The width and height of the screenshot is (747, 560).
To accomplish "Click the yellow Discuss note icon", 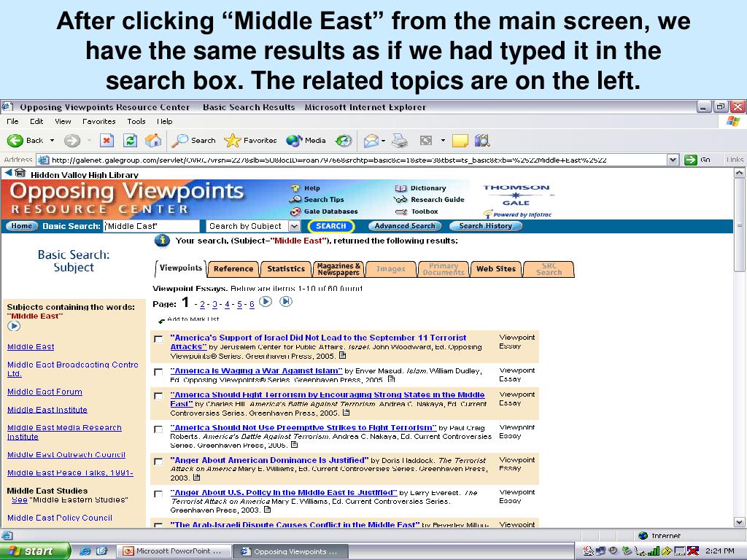I will click(x=460, y=141).
